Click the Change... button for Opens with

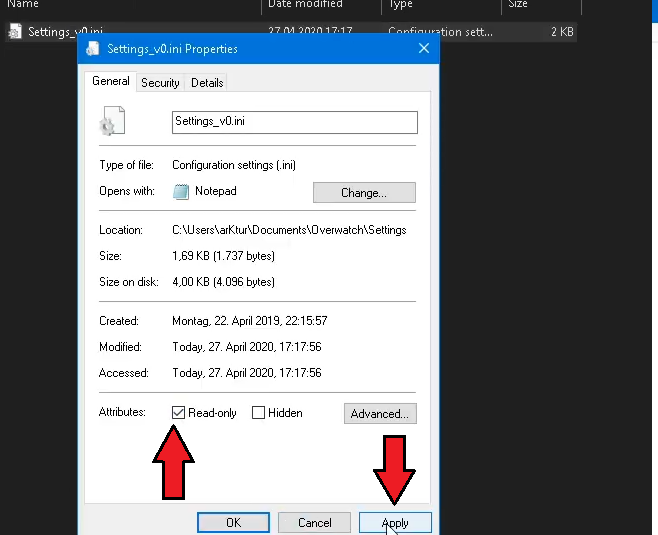[364, 193]
